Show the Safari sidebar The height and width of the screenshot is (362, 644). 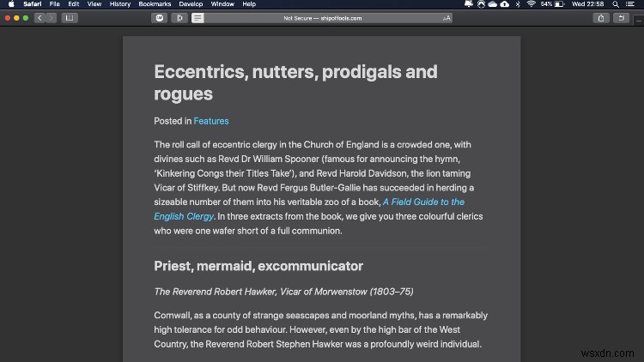[x=69, y=17]
